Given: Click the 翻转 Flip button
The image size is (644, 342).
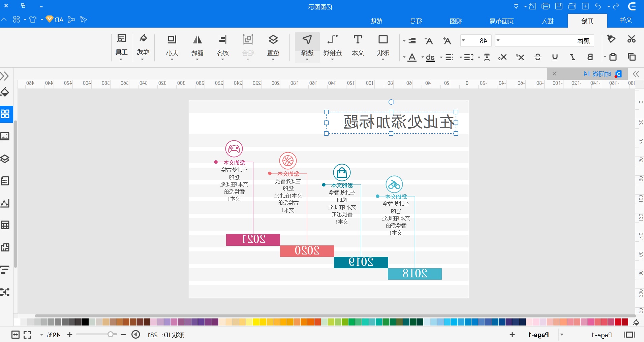Looking at the screenshot, I should pos(197,47).
